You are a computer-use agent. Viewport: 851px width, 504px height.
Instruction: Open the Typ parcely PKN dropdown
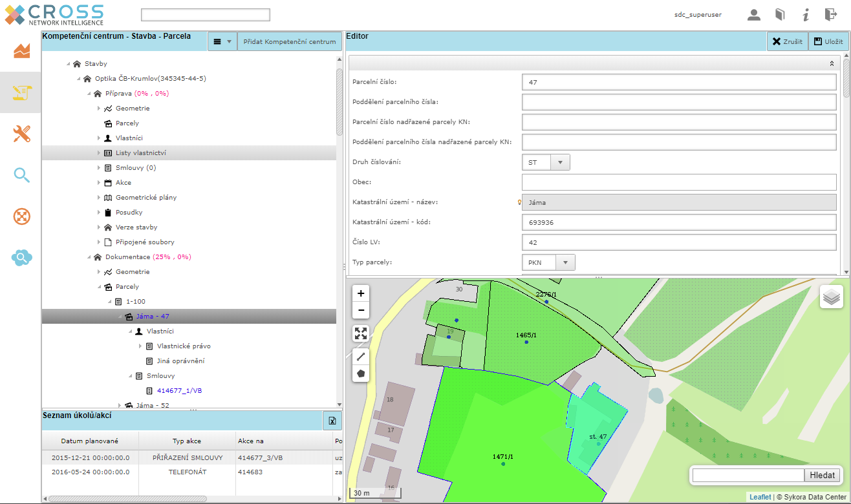(565, 262)
